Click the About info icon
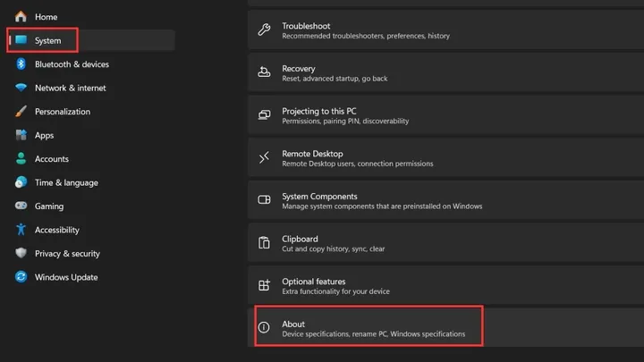 (264, 327)
